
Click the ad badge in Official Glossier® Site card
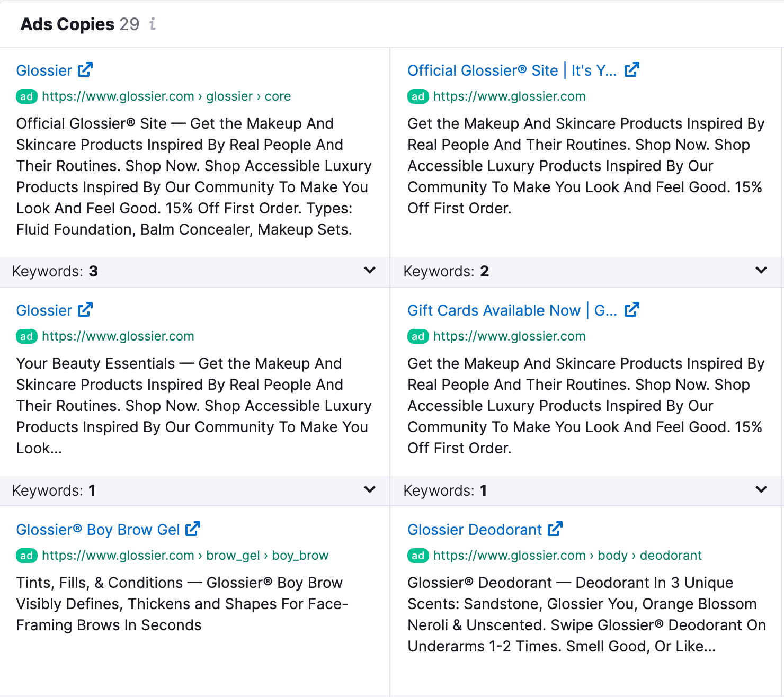click(x=418, y=96)
